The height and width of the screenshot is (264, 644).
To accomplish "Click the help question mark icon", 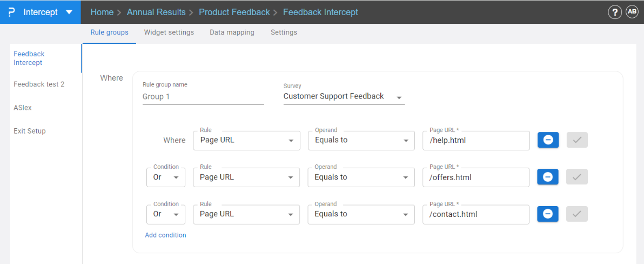I will point(614,12).
